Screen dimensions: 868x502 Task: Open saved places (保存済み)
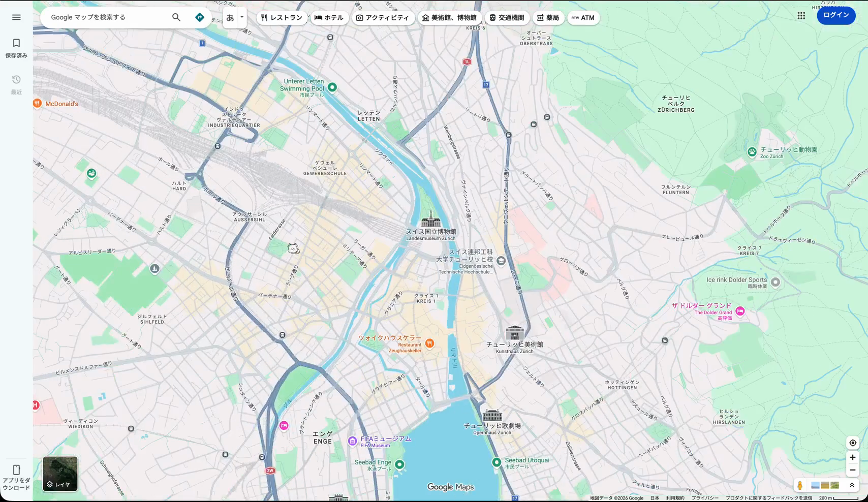pos(16,48)
